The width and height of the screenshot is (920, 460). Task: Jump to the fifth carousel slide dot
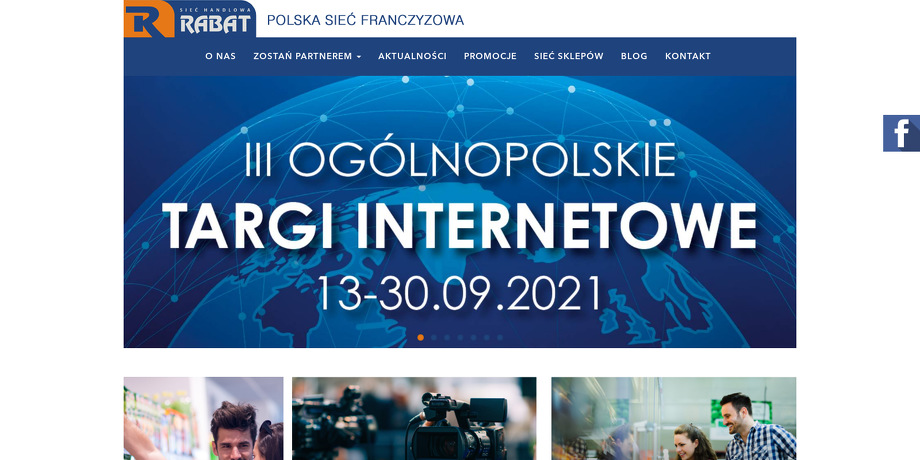pos(473,337)
